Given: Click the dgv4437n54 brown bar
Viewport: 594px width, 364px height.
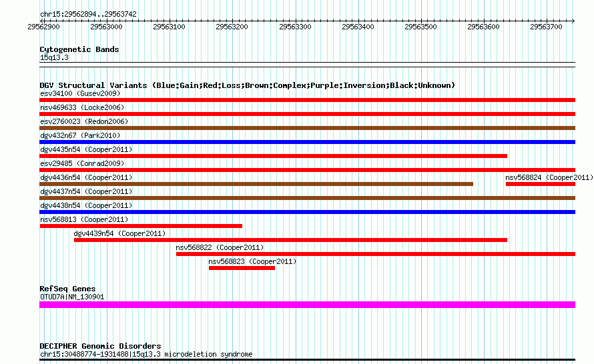Looking at the screenshot, I should pyautogui.click(x=307, y=198).
